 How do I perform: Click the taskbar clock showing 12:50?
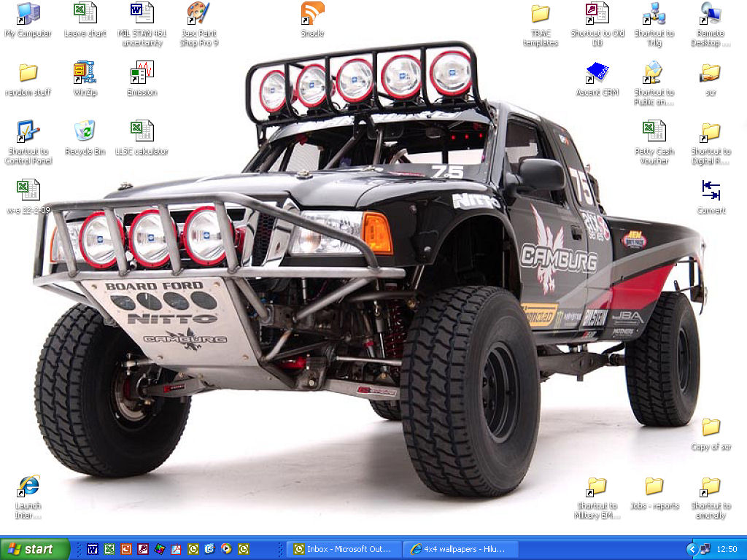pos(727,549)
